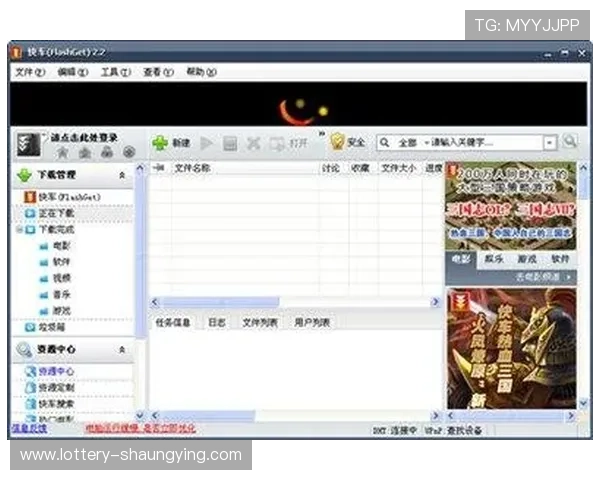
Task: Click the orange FlashGet icon in tree
Action: coord(30,197)
